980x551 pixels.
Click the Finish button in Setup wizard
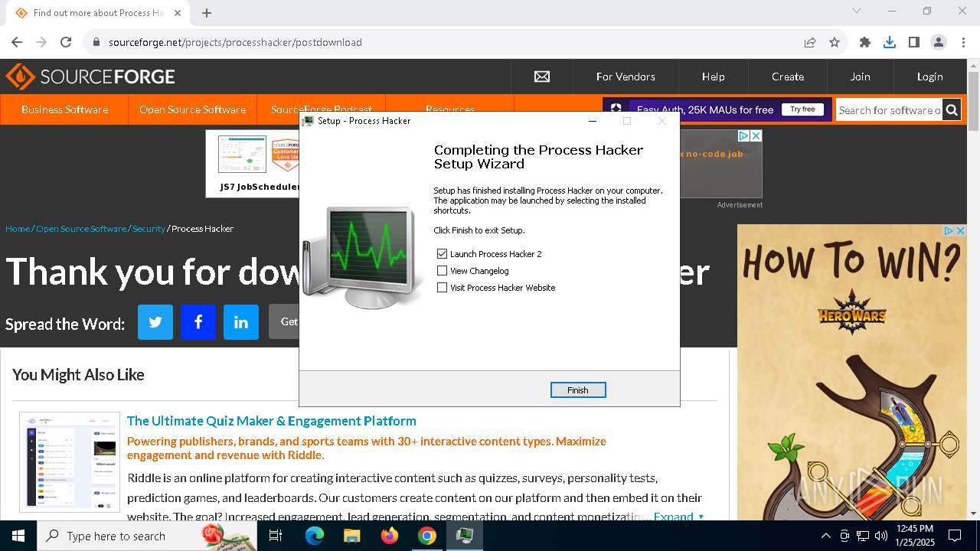[x=578, y=390]
